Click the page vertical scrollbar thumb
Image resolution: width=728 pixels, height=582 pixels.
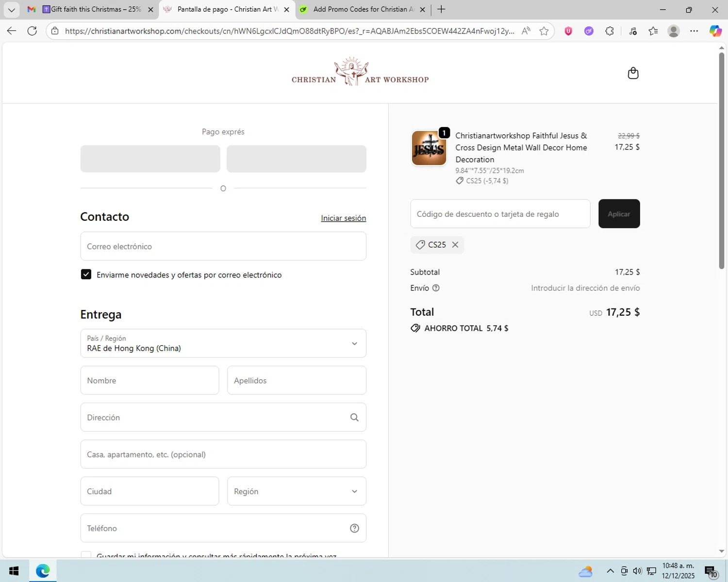pos(722,160)
